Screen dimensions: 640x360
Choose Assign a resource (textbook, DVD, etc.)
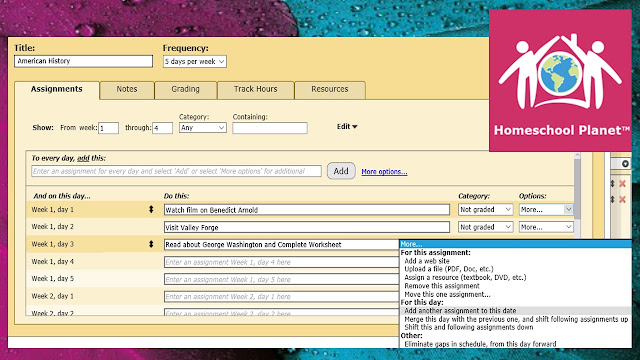tap(465, 278)
